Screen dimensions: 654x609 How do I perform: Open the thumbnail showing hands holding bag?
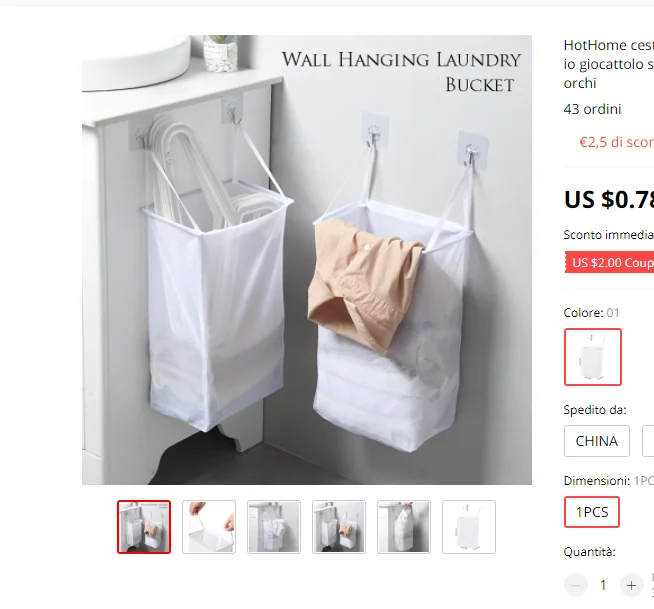pyautogui.click(x=209, y=527)
